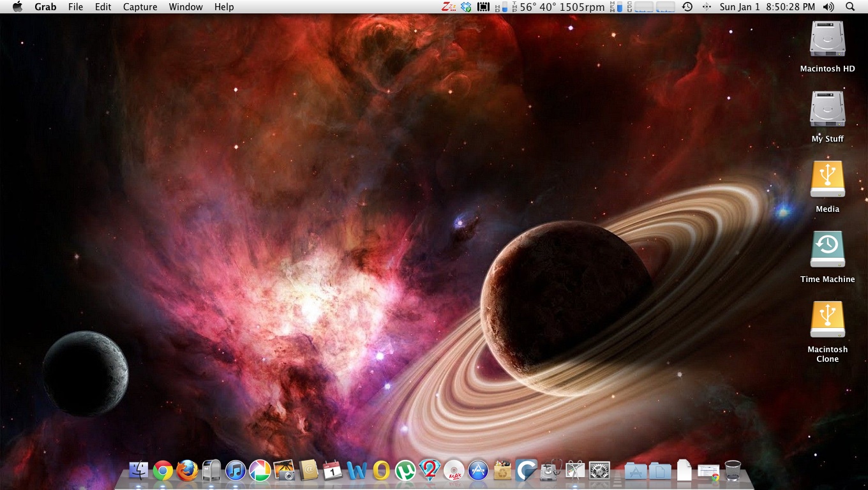The image size is (868, 490).
Task: Click the four-arrow menu bar icon
Action: pyautogui.click(x=707, y=7)
